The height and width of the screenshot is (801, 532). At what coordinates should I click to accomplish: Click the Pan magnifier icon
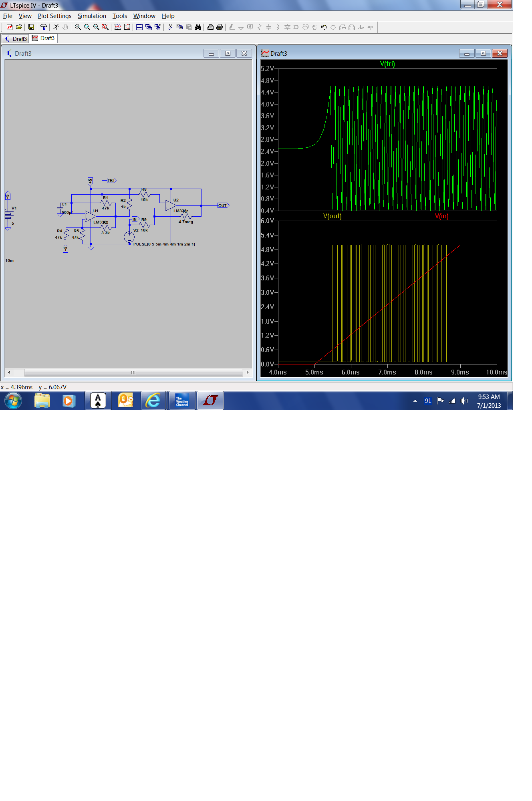pos(87,27)
